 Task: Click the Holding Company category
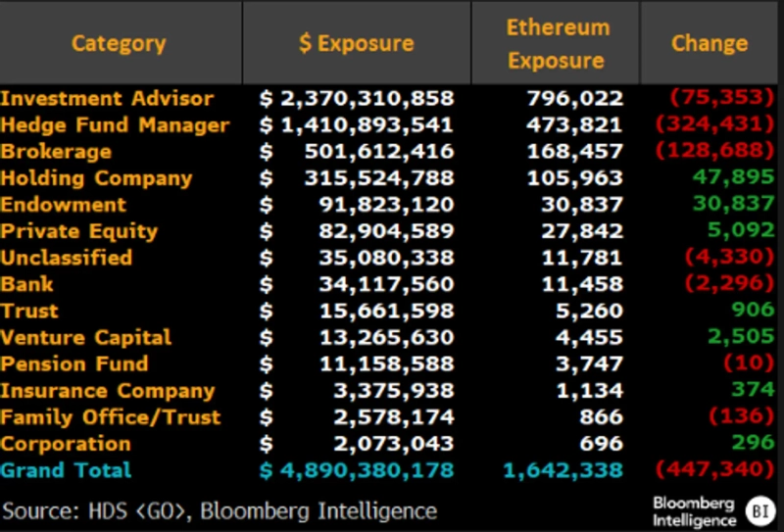click(96, 178)
